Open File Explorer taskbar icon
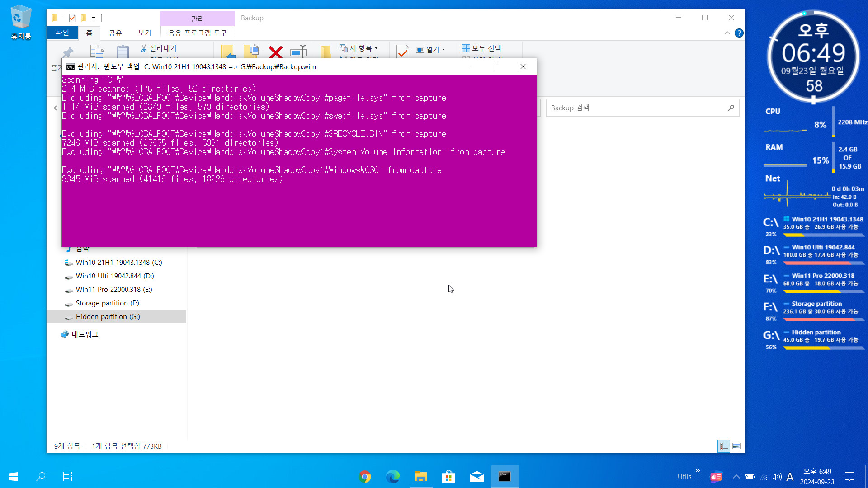The width and height of the screenshot is (868, 488). [x=421, y=477]
